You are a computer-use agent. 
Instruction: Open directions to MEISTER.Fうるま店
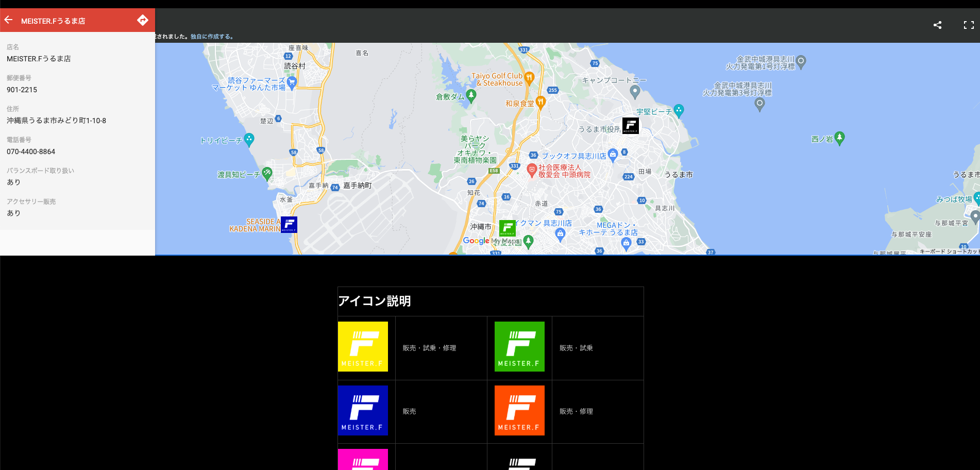143,20
